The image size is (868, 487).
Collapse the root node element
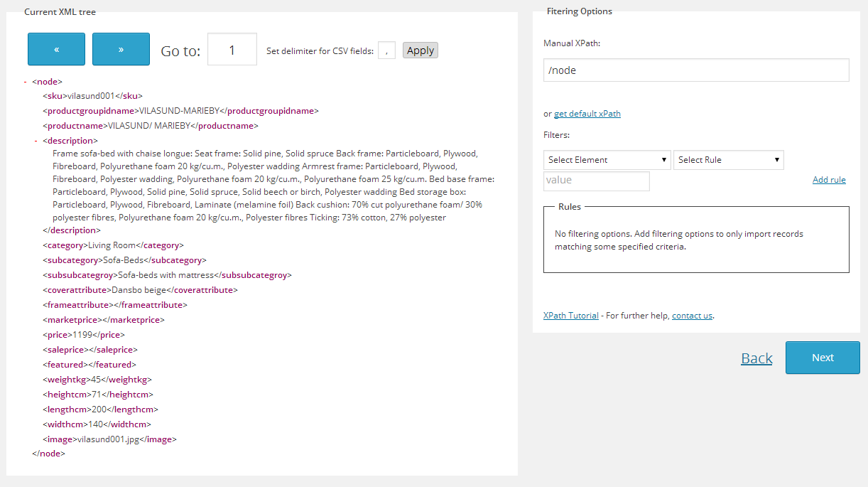click(26, 82)
